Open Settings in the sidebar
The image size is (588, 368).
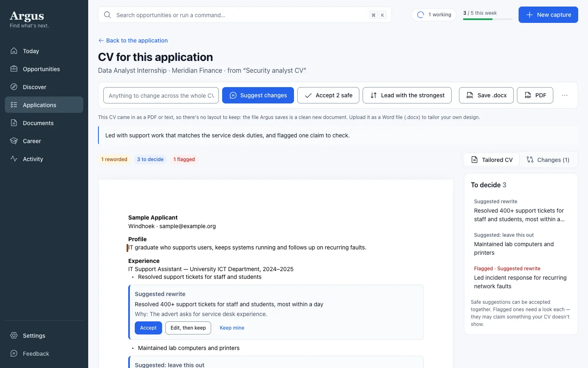44,336
